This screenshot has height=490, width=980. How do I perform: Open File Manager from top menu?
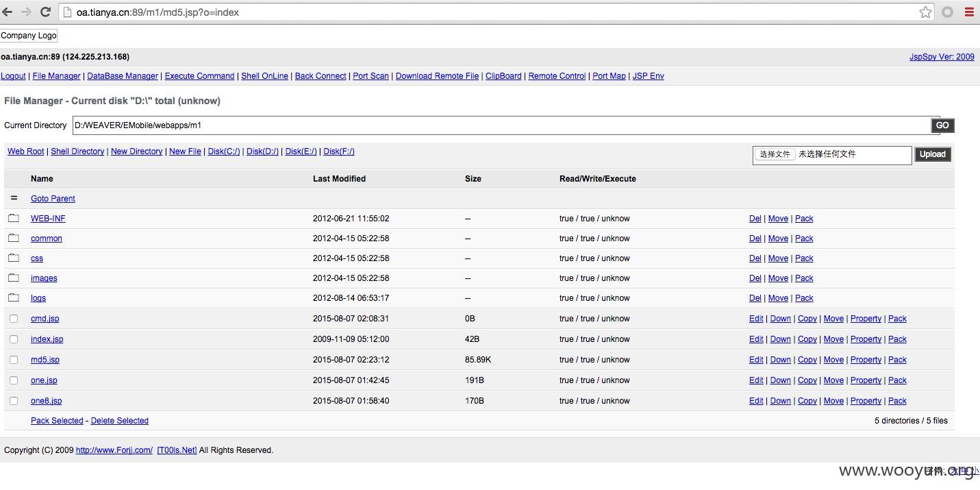[56, 76]
